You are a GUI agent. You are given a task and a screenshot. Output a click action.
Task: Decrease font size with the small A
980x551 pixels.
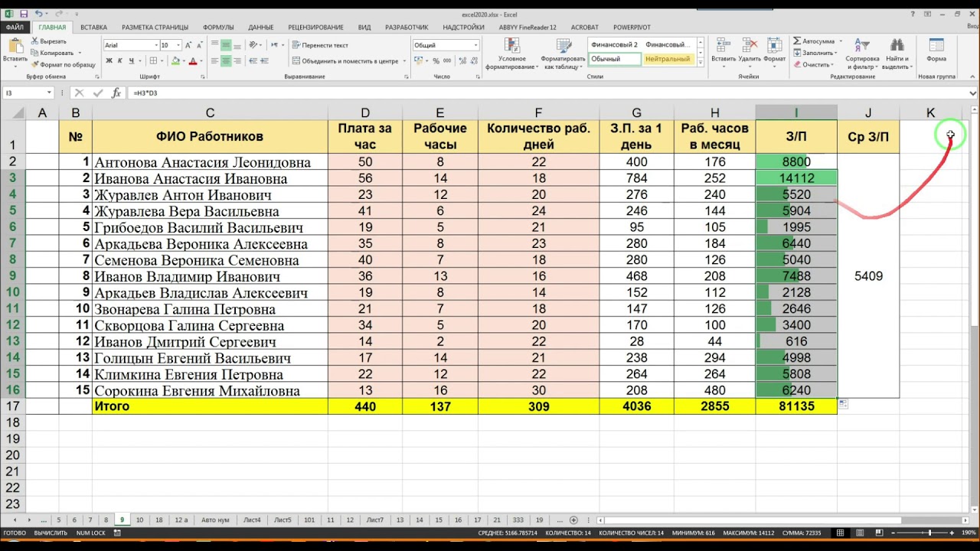click(201, 45)
